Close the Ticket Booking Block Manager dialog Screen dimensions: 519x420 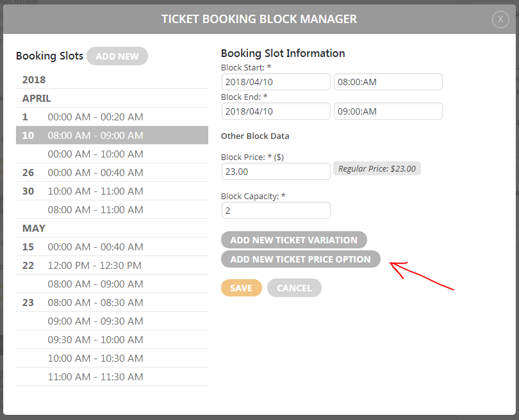click(x=500, y=19)
